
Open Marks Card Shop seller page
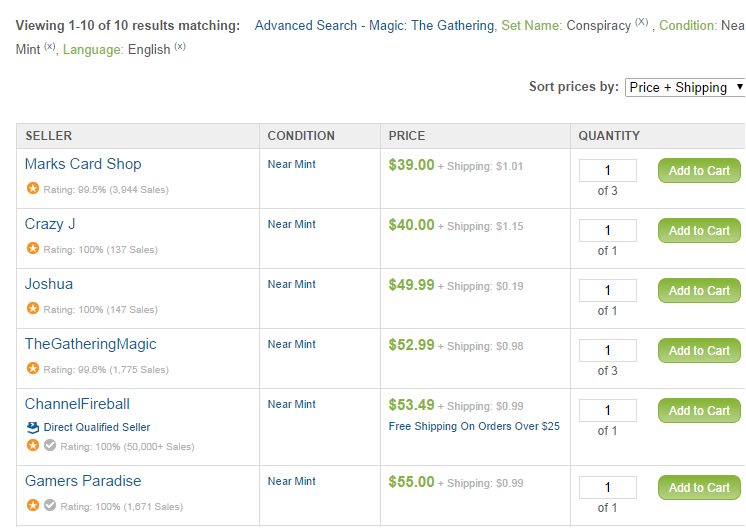pos(83,164)
